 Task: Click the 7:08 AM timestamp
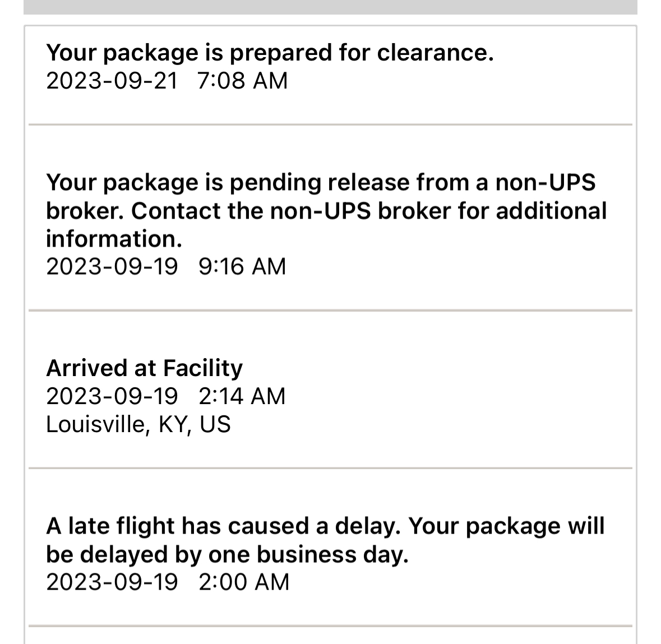[x=242, y=81]
